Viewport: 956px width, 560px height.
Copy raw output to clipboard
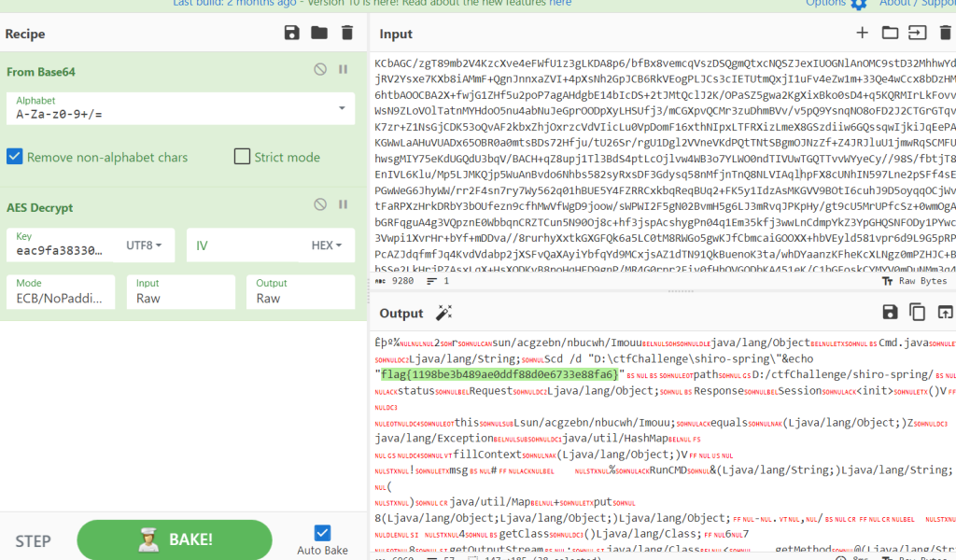coord(917,313)
